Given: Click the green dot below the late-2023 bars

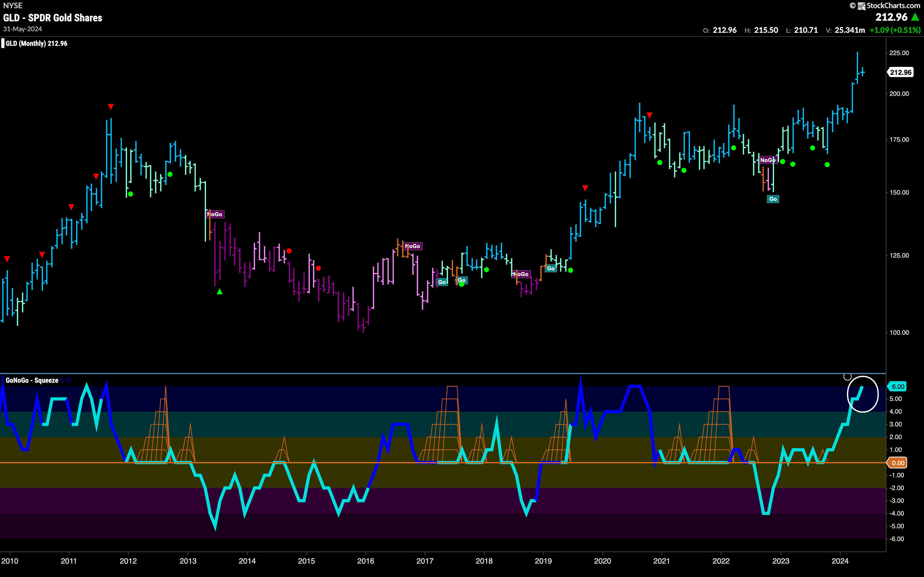Looking at the screenshot, I should (827, 165).
